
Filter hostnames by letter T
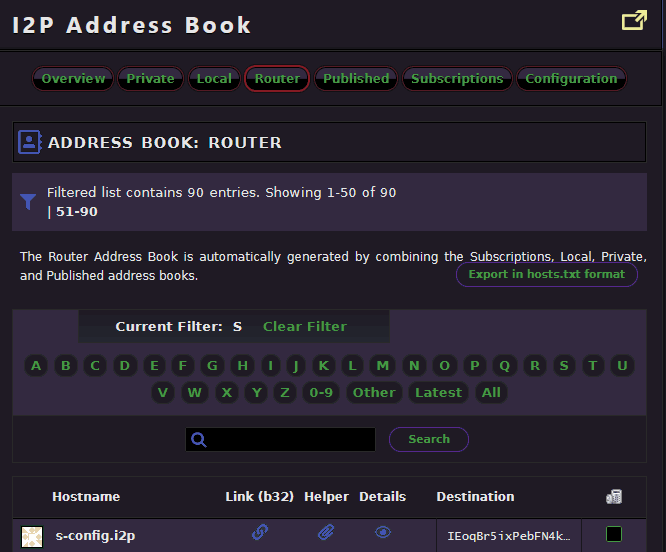click(593, 366)
